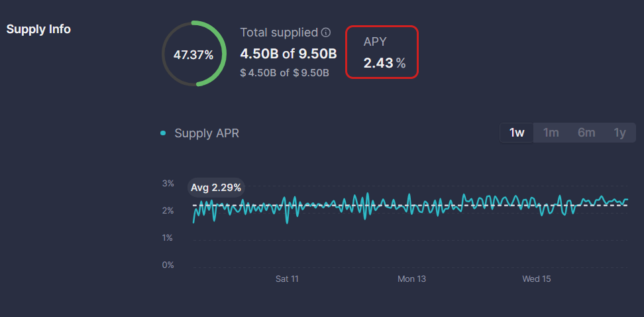This screenshot has height=317, width=644.
Task: Click the 1% y-axis label
Action: [x=168, y=237]
